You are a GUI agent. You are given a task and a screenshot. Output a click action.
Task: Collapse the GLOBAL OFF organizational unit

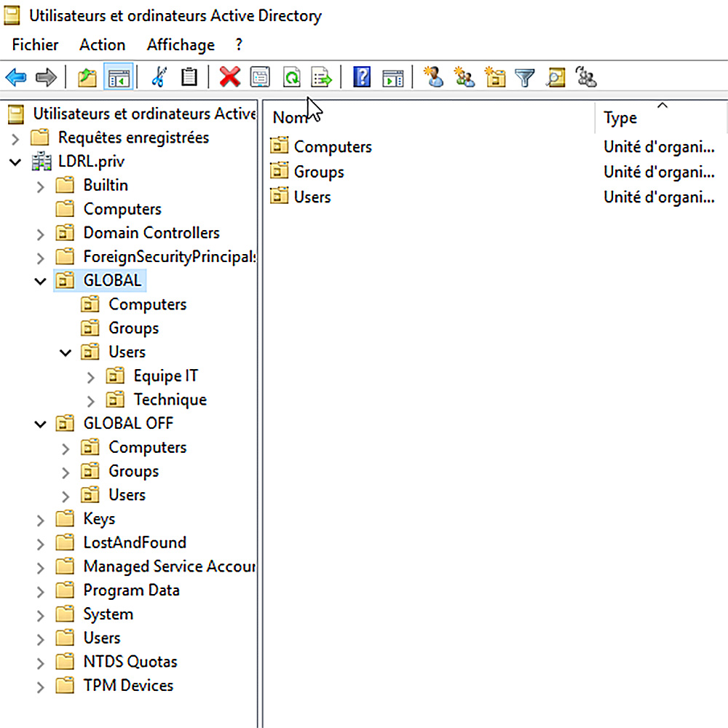(x=40, y=424)
